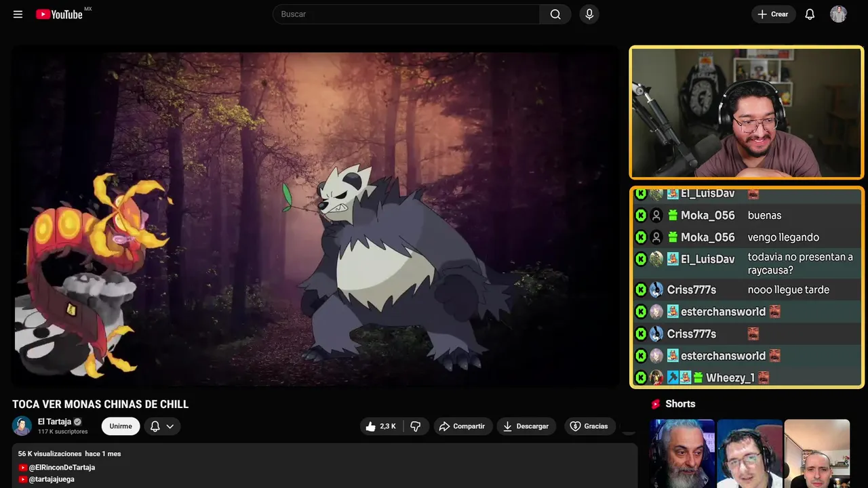Click '117 K suscriptores' text
This screenshot has width=868, height=488.
pos(63,432)
